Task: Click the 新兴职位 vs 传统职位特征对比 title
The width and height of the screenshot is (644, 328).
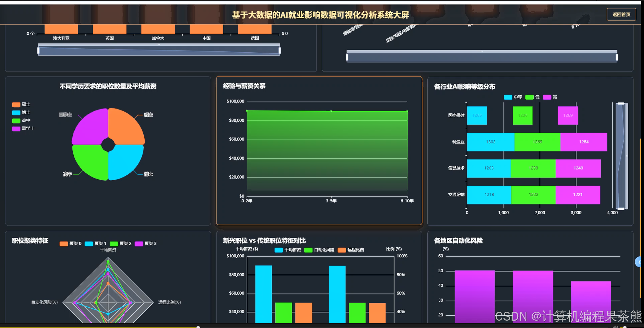Action: (264, 241)
